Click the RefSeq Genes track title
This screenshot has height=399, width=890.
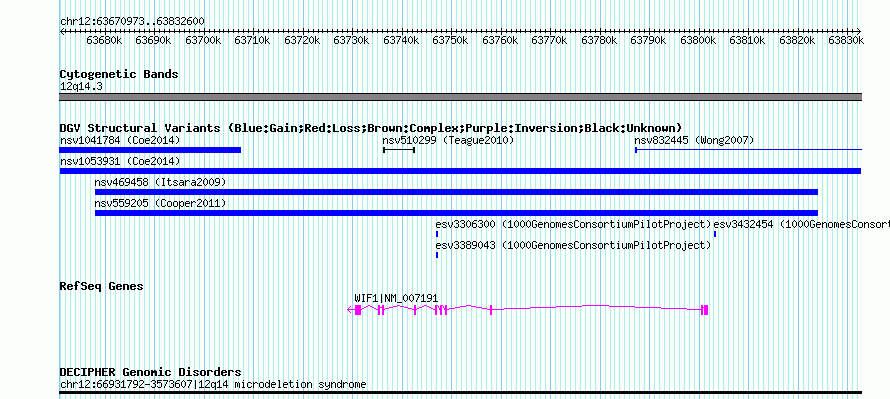(x=101, y=286)
